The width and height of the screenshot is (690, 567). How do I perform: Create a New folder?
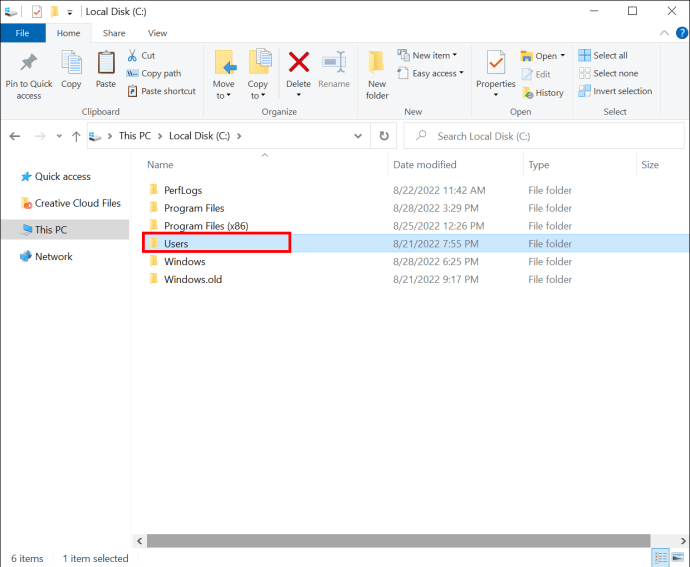(x=377, y=75)
